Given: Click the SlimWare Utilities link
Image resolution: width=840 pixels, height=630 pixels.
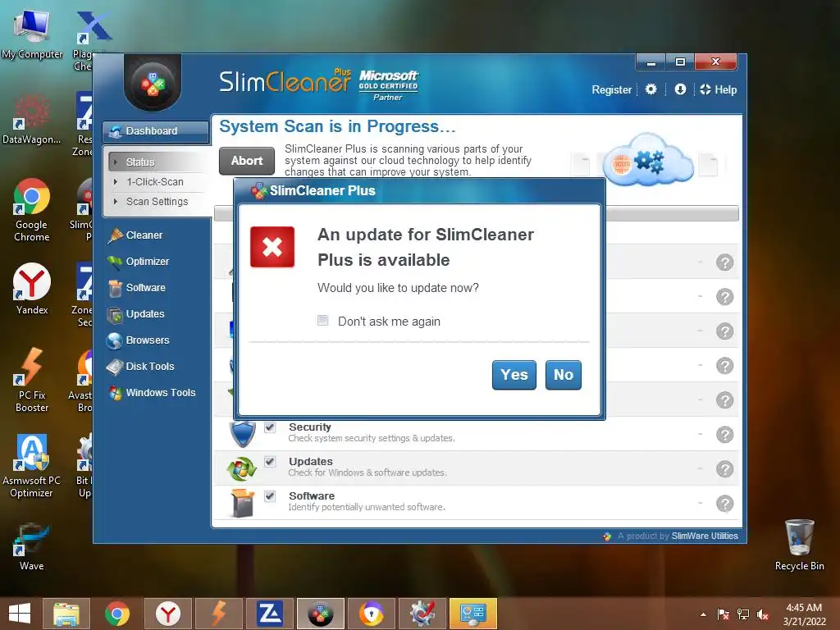Looking at the screenshot, I should pyautogui.click(x=705, y=536).
